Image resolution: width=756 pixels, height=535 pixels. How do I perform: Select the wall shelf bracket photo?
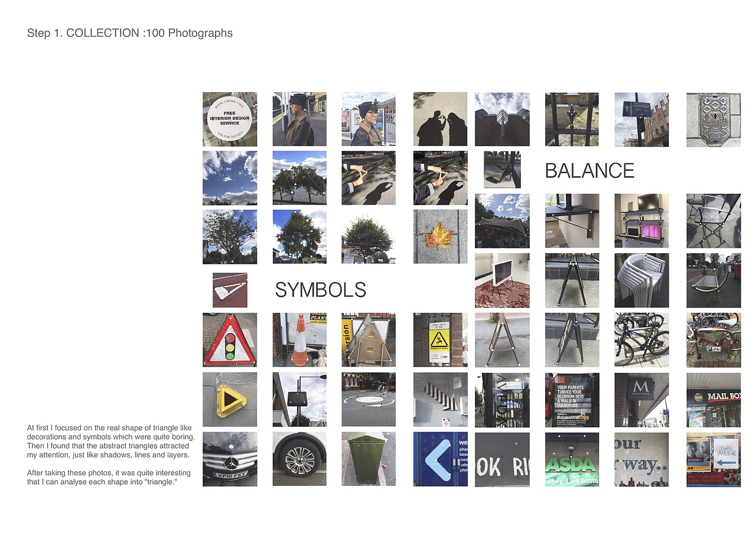tap(572, 221)
